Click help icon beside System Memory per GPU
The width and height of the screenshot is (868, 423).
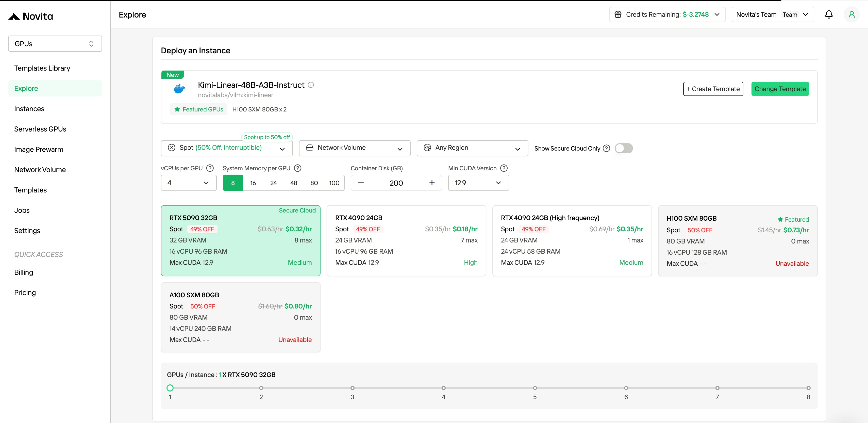pyautogui.click(x=297, y=168)
